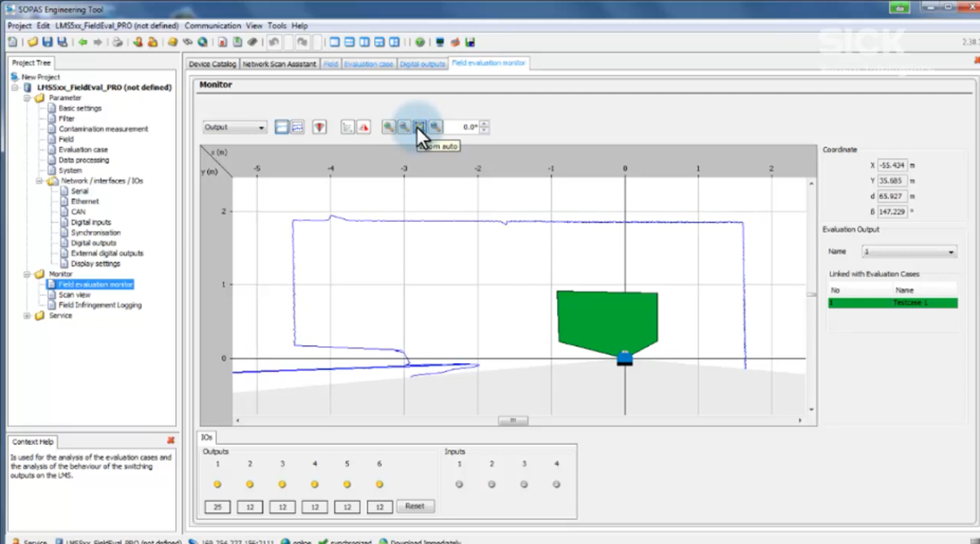Click the red shield icon in monitor toolbar
Viewport: 980px width, 544px height.
tap(320, 128)
